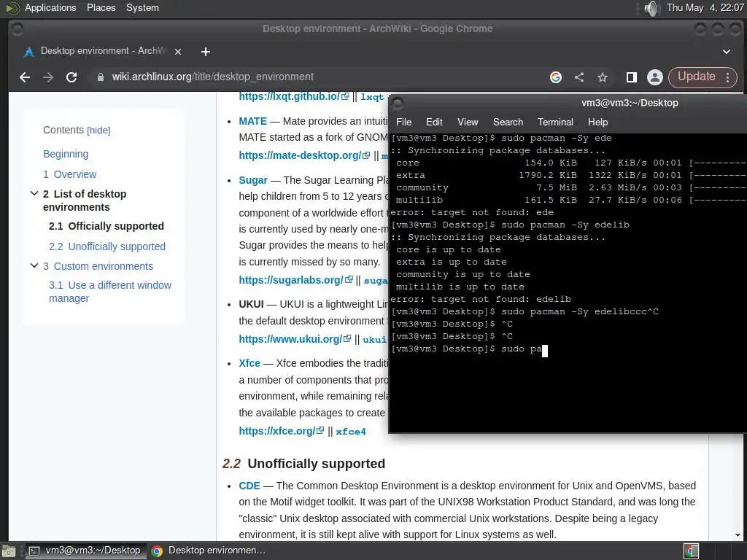The height and width of the screenshot is (560, 747).
Task: Click the terminal prompt line 'sudo pa'
Action: point(469,349)
